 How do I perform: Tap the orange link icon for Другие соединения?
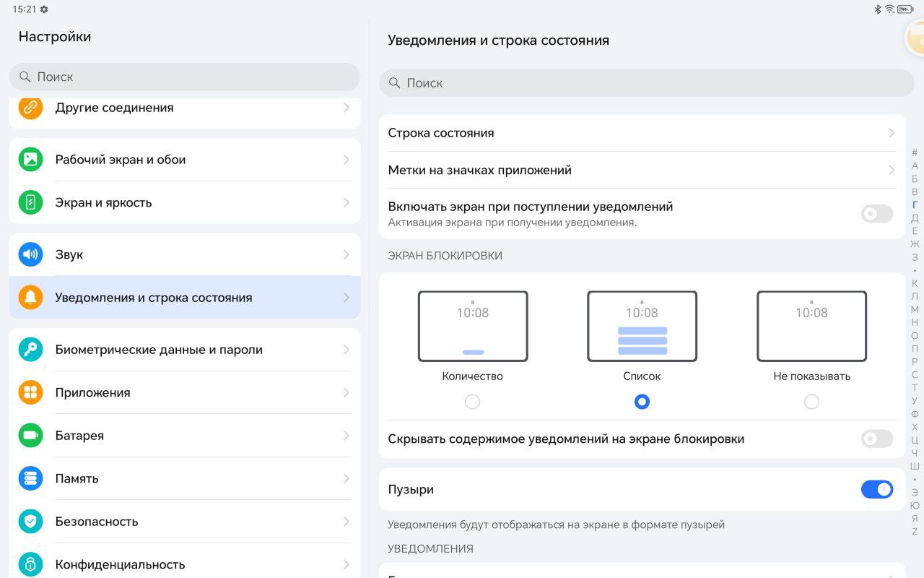point(30,108)
